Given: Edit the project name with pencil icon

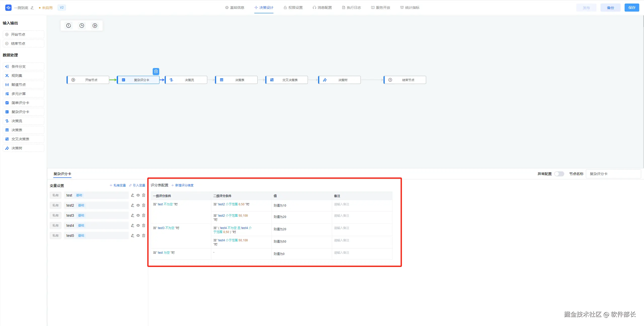Looking at the screenshot, I should point(32,8).
